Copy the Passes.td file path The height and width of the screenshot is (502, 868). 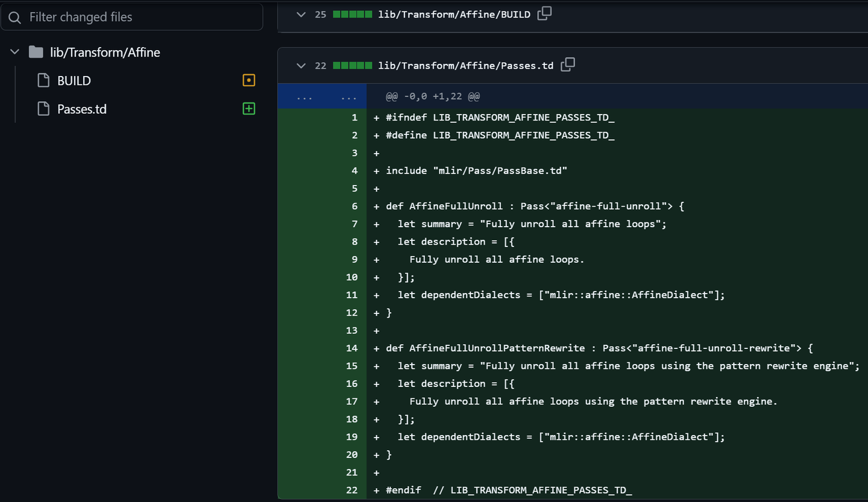click(x=568, y=65)
